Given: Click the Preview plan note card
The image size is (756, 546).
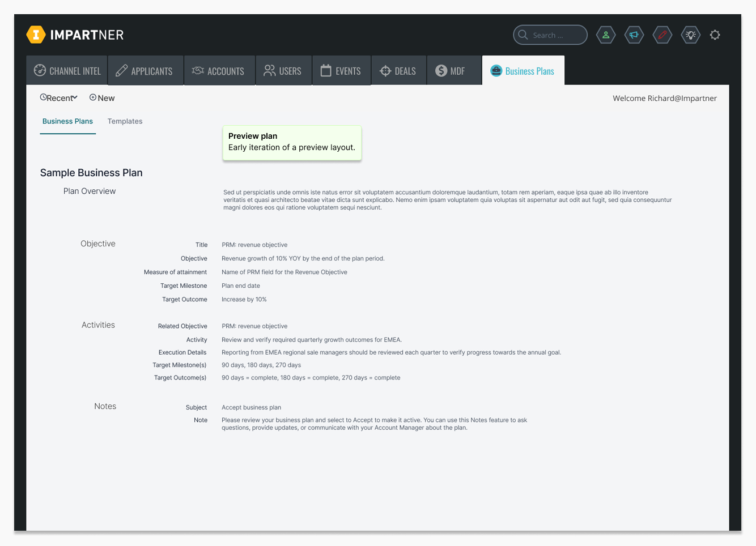Looking at the screenshot, I should click(x=291, y=142).
